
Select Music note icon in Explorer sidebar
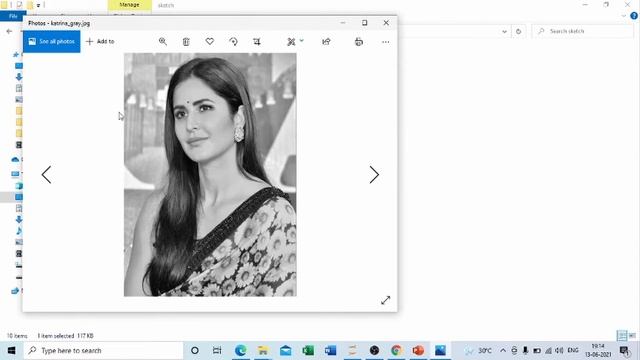click(19, 231)
